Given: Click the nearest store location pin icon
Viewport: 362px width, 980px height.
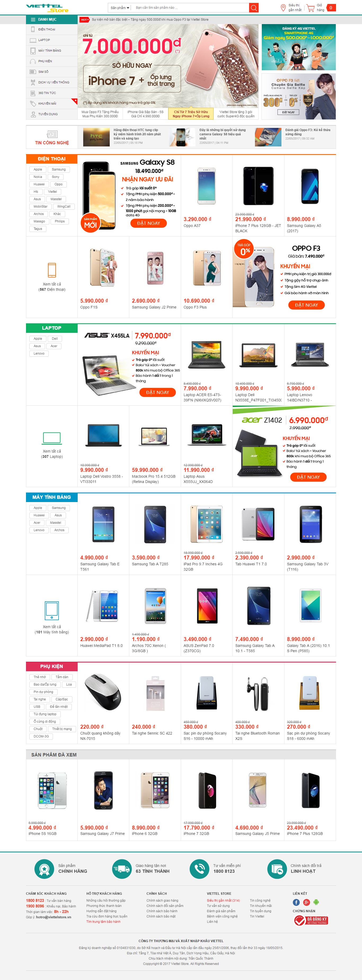Looking at the screenshot, I should point(283,8).
